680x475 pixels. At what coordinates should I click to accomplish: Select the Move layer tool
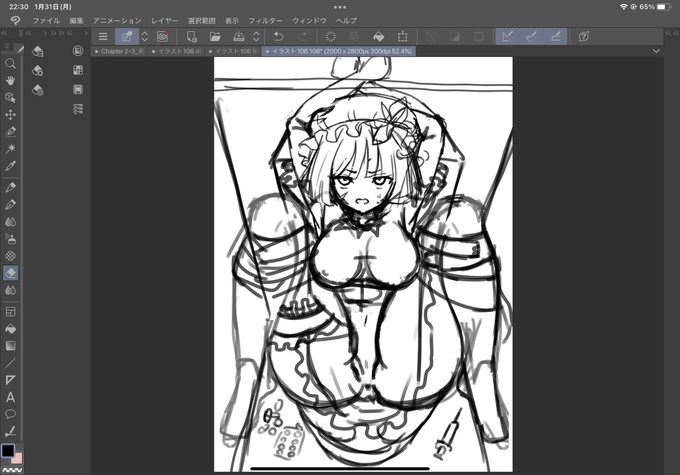(10, 115)
